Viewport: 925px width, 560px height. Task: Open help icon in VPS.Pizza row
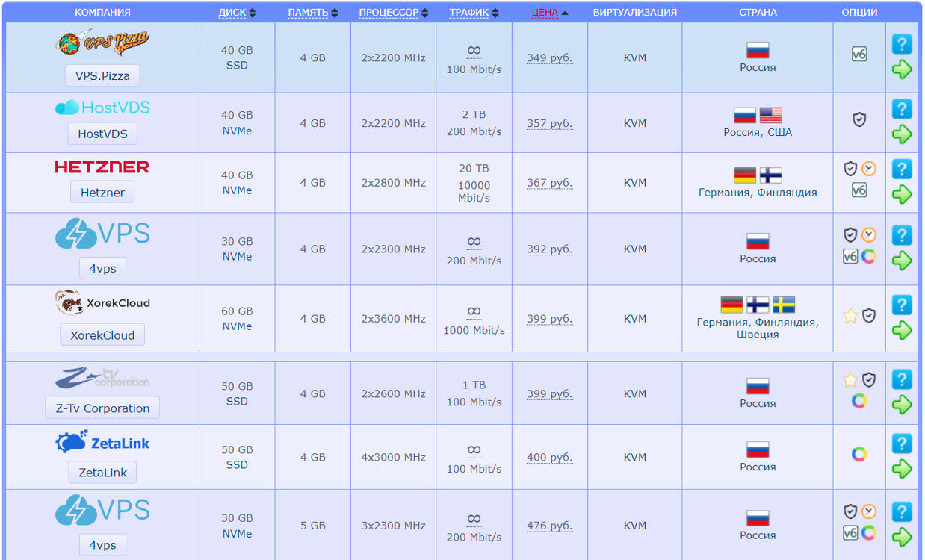point(902,44)
